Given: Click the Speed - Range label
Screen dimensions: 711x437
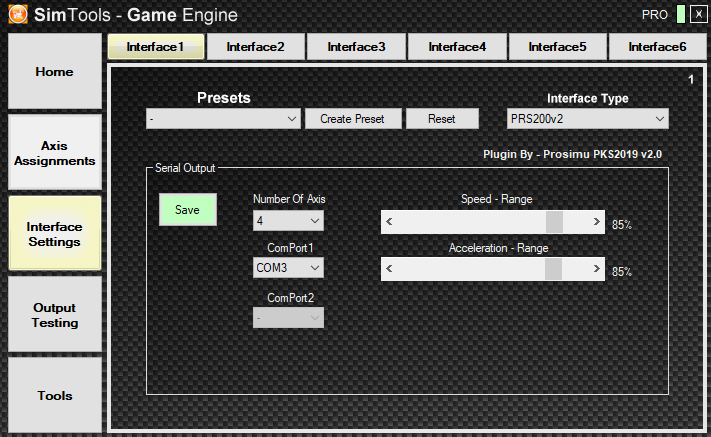Looking at the screenshot, I should (x=497, y=199).
